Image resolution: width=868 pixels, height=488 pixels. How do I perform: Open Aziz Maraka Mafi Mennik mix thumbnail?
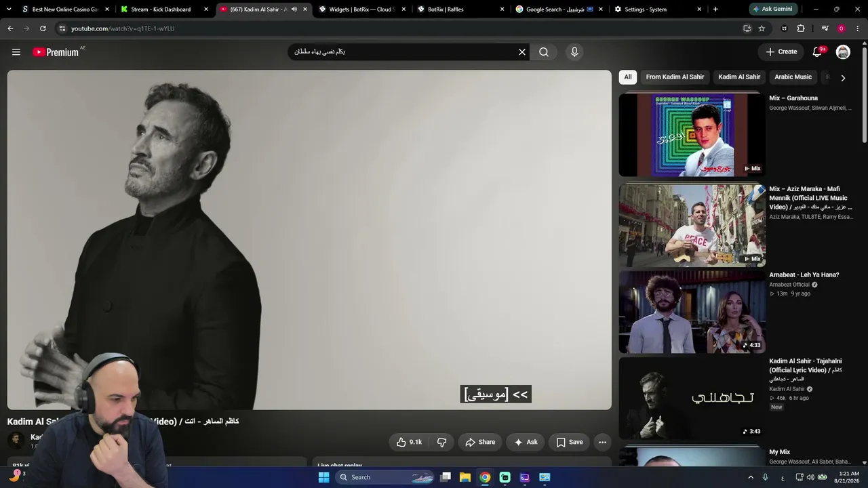click(692, 225)
